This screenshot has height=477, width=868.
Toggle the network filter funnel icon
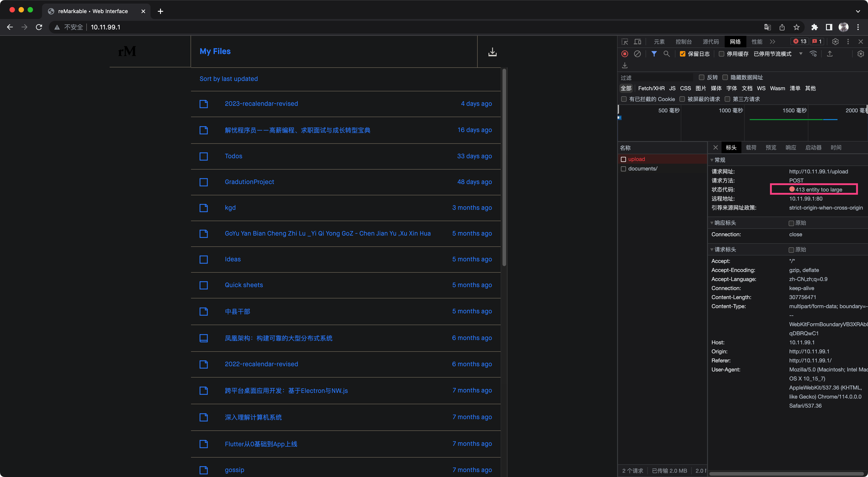point(654,54)
